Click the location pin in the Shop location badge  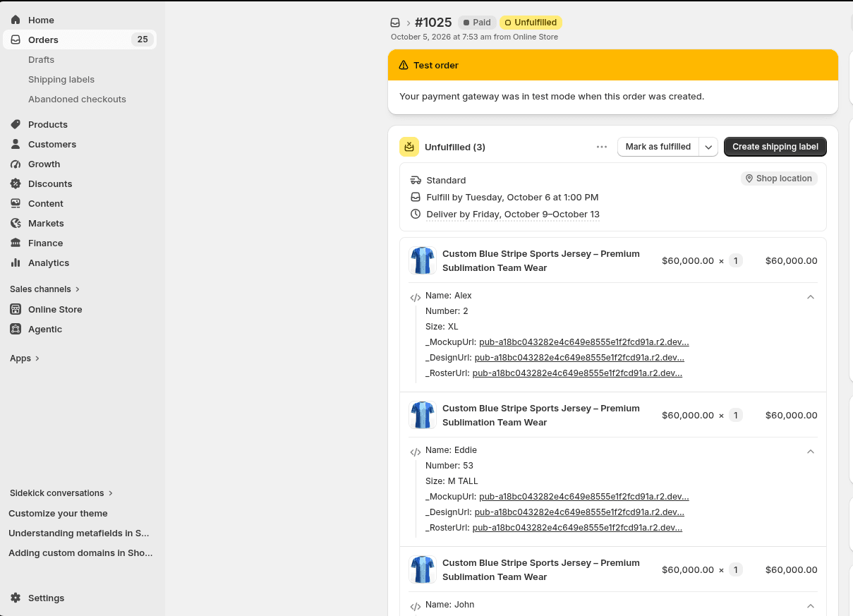[x=749, y=179]
